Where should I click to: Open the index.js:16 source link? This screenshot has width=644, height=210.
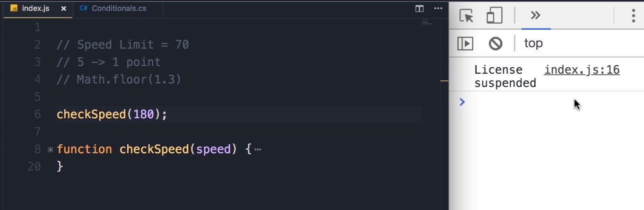coord(582,70)
